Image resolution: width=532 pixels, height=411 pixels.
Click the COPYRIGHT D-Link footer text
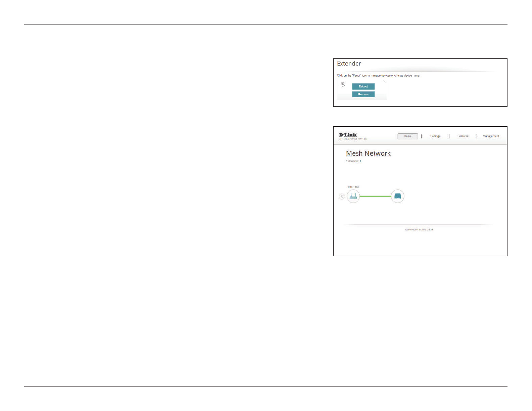coord(419,229)
